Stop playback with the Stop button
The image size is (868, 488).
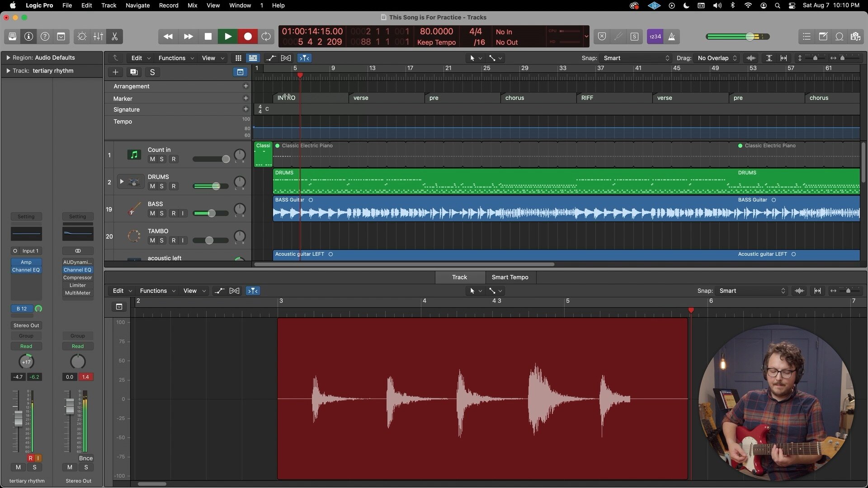coord(208,37)
